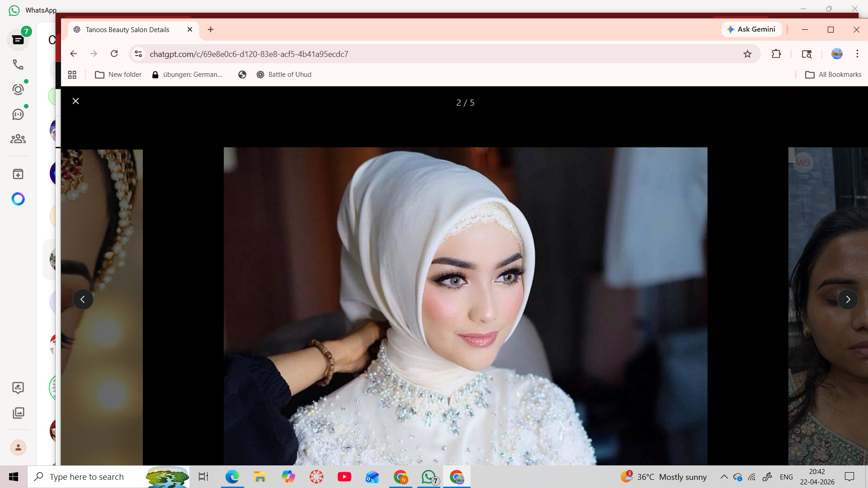Click the browser back arrow
The image size is (868, 488).
pyautogui.click(x=73, y=54)
